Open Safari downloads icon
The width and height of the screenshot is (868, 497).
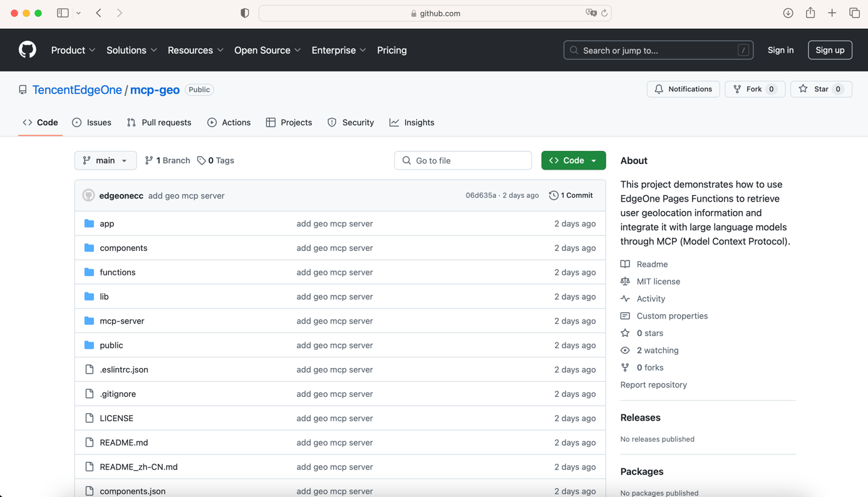(x=788, y=13)
